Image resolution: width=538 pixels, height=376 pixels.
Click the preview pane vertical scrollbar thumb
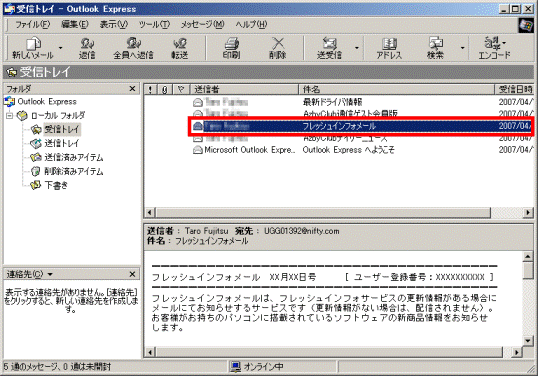tap(528, 270)
